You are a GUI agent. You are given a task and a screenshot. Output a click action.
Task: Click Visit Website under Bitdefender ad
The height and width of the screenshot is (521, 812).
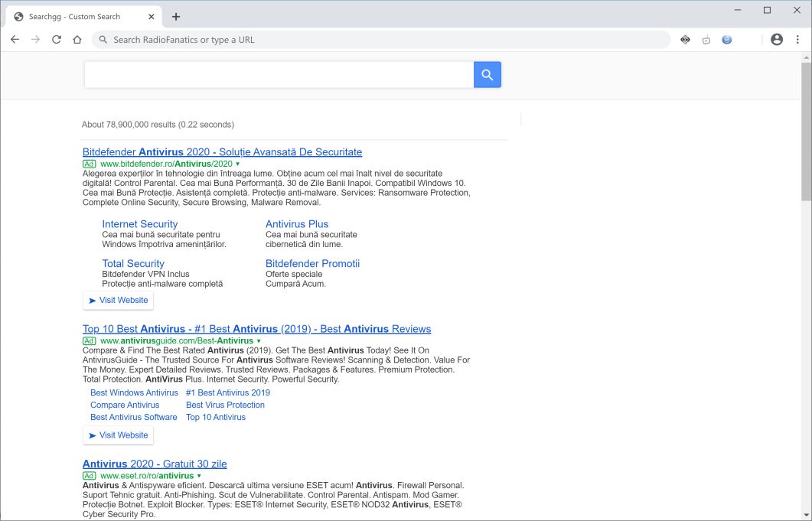(118, 301)
